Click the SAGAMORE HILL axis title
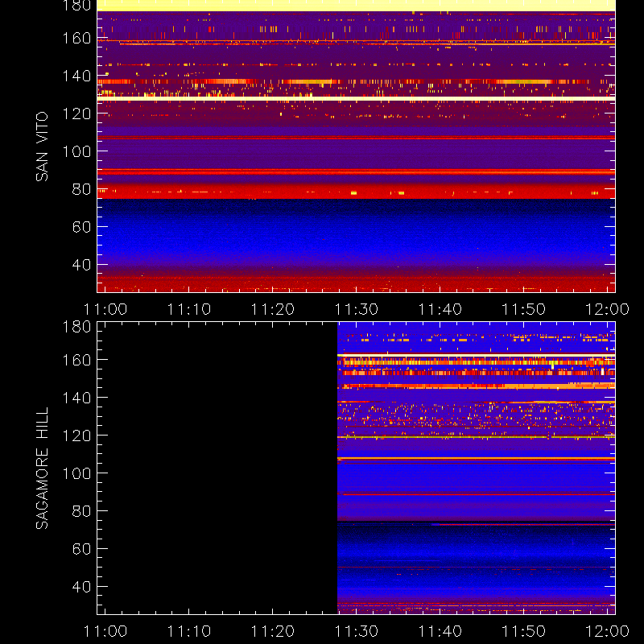 (x=42, y=469)
